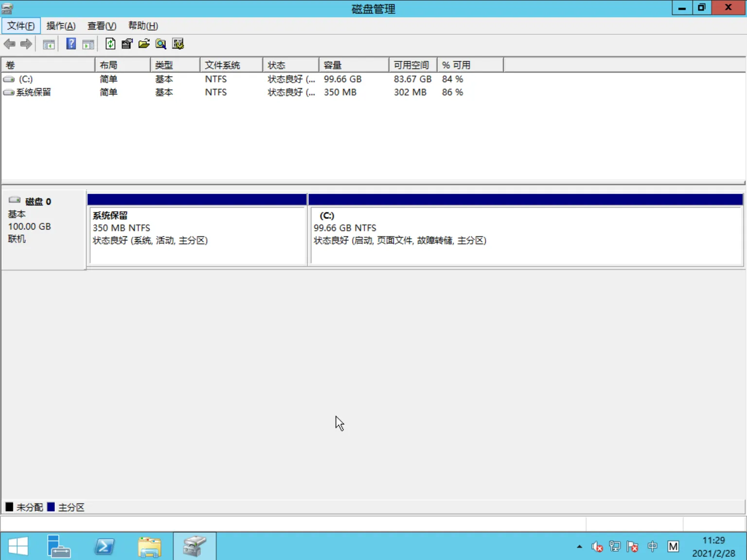This screenshot has height=560, width=747.
Task: Open the 操作 menu
Action: [61, 25]
